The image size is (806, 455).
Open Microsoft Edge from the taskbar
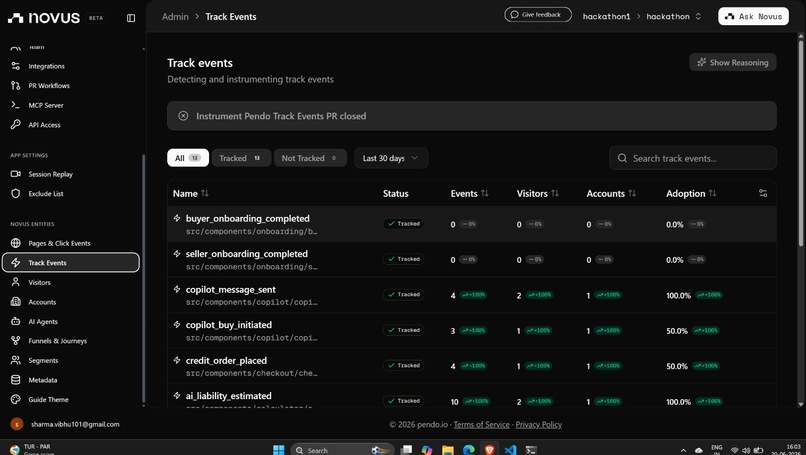(468, 450)
